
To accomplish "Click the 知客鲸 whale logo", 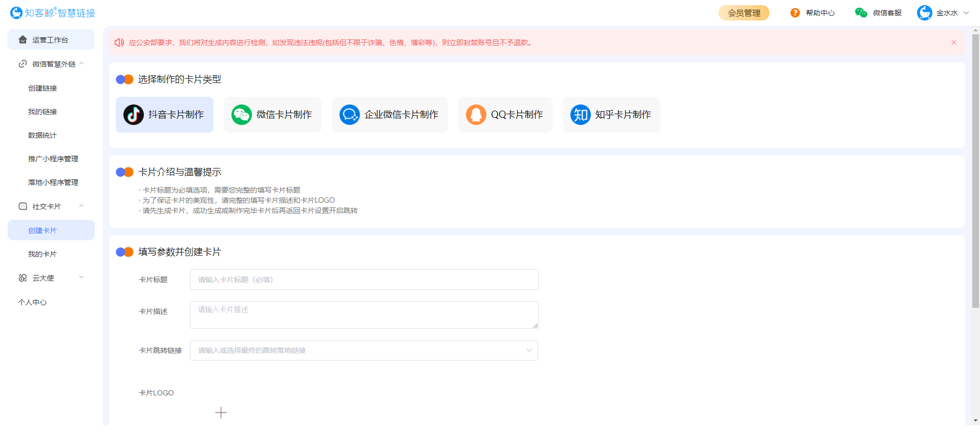I will [16, 13].
